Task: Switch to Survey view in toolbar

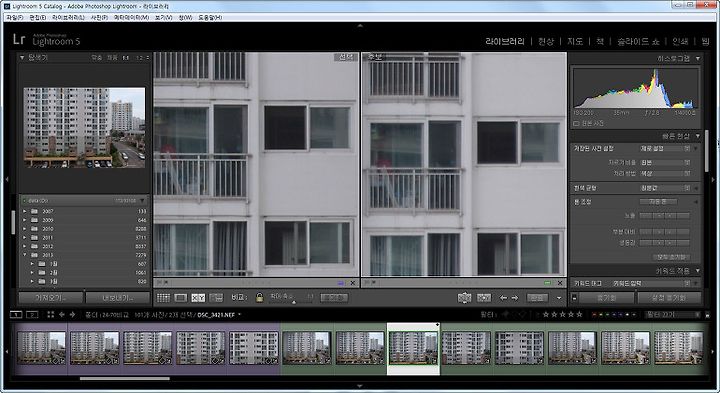Action: click(216, 298)
